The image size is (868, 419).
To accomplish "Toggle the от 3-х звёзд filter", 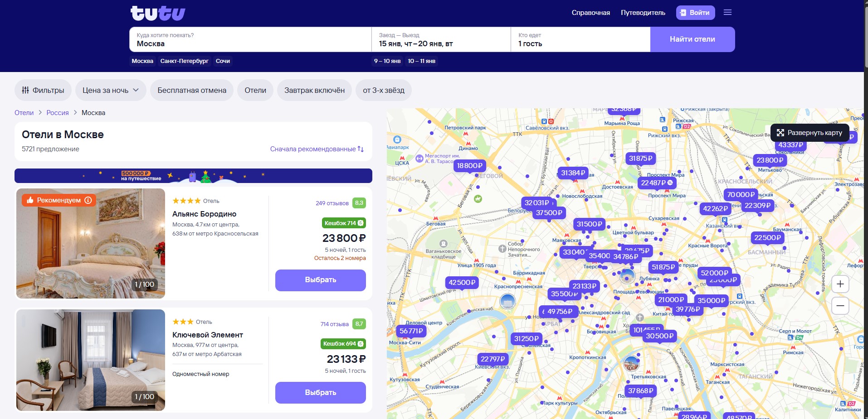I will 383,90.
